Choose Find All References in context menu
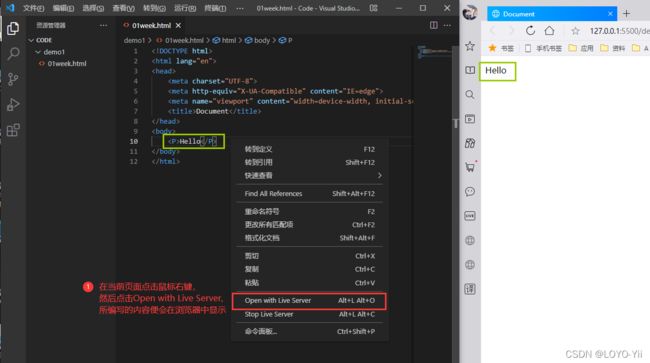 click(x=310, y=194)
